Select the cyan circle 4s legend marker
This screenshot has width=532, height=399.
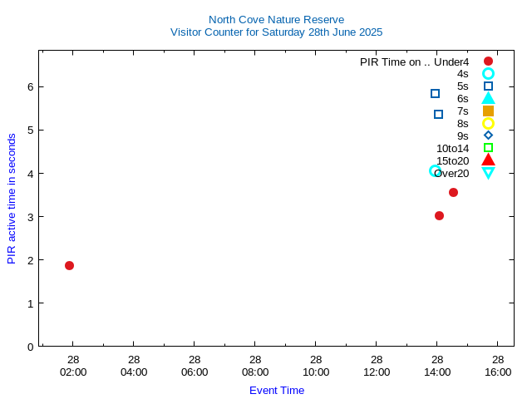[488, 74]
